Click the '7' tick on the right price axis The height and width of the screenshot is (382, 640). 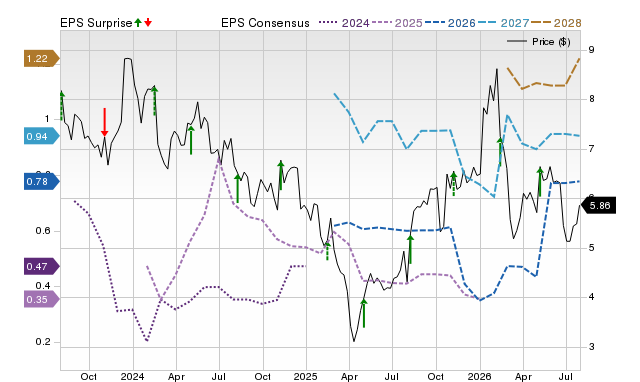[591, 149]
